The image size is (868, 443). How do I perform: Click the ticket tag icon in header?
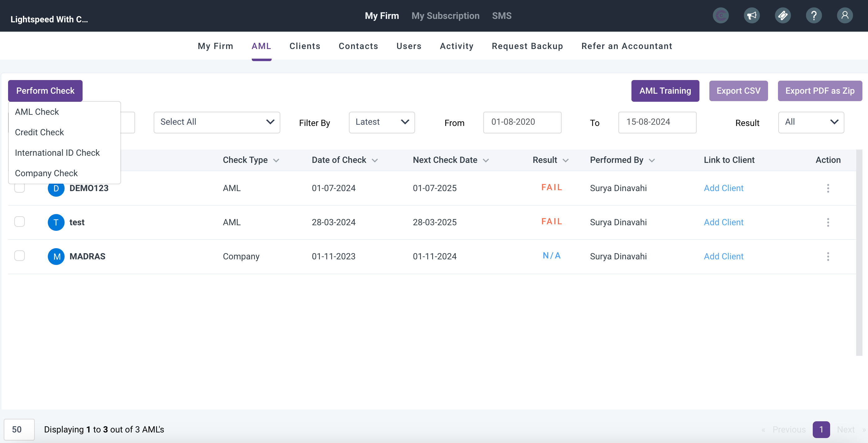coord(782,16)
